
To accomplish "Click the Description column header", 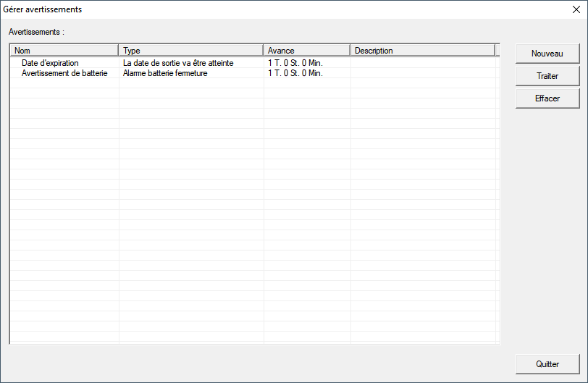I will tap(422, 51).
